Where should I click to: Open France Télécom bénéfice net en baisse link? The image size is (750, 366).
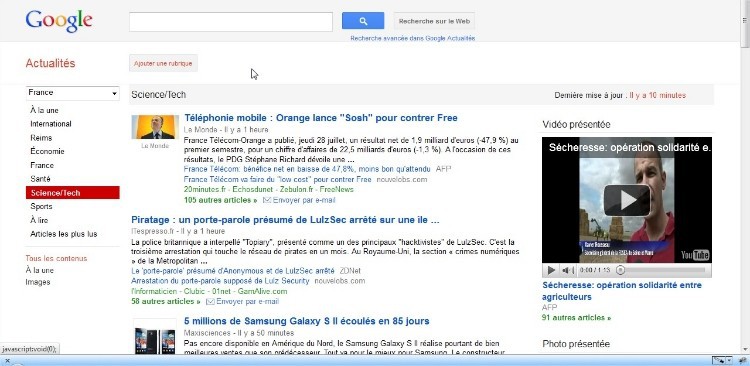click(308, 169)
